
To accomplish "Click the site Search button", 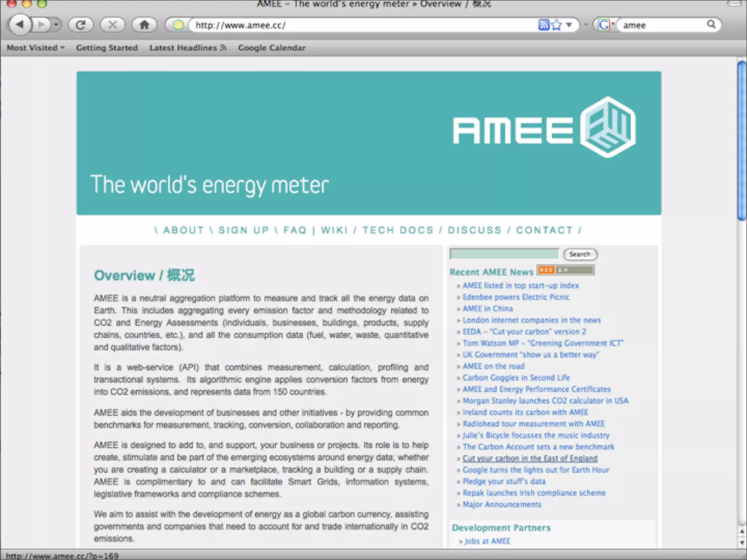I will 580,254.
